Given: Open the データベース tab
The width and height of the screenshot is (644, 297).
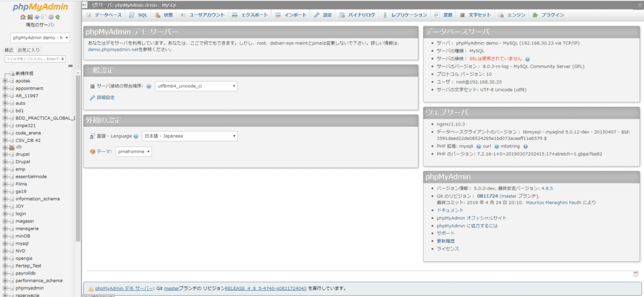Looking at the screenshot, I should tap(104, 15).
